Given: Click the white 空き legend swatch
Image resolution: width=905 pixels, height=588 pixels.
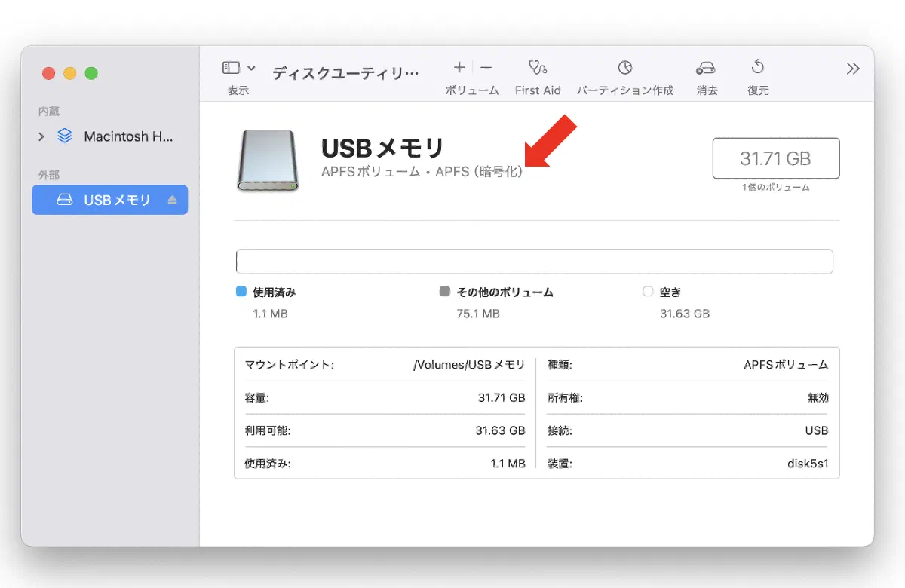Looking at the screenshot, I should pos(648,291).
